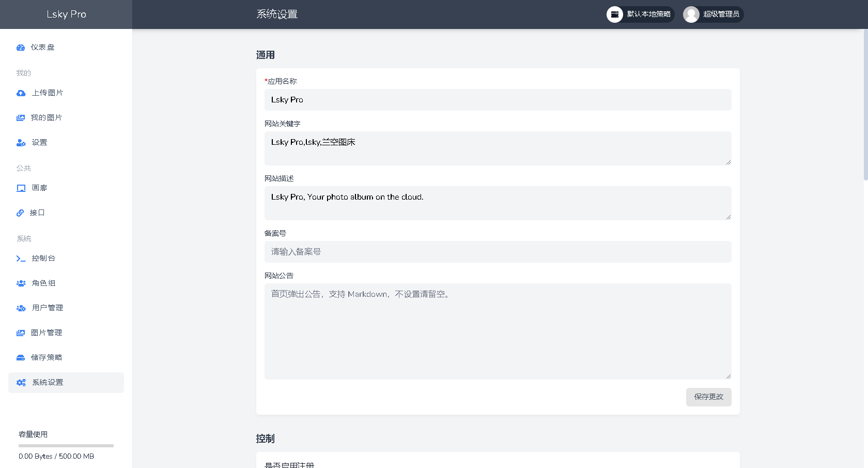Viewport: 868px width, 468px height.
Task: Click the 网站关键字 textarea
Action: pyautogui.click(x=498, y=148)
